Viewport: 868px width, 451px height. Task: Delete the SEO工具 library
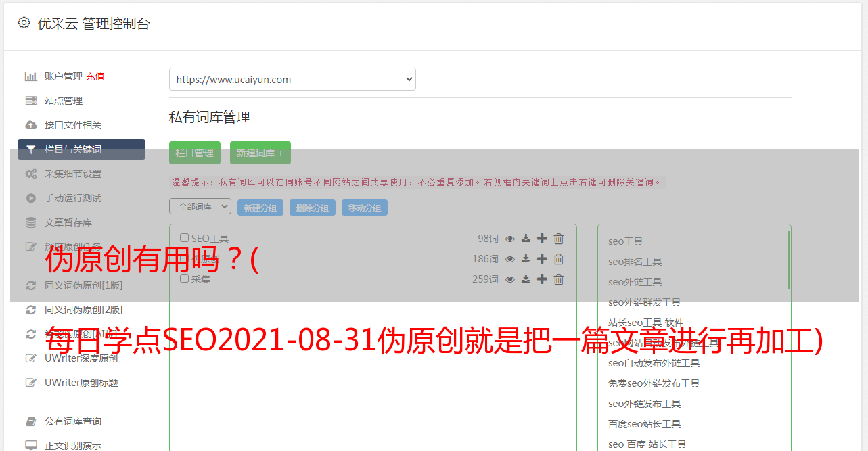tap(559, 239)
